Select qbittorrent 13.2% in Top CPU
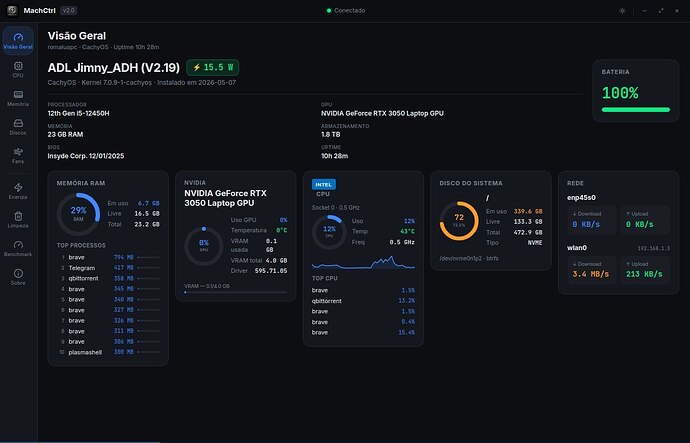690x443 pixels. pos(363,301)
